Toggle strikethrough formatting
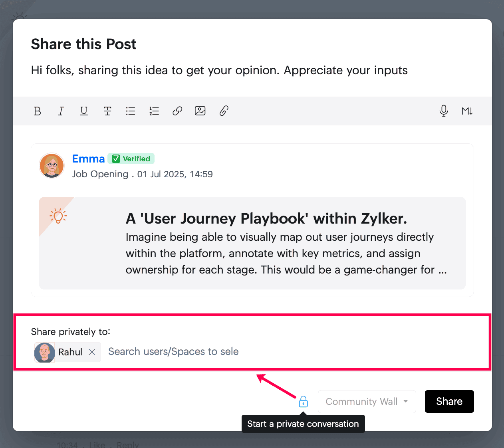Image resolution: width=504 pixels, height=448 pixels. pos(107,111)
